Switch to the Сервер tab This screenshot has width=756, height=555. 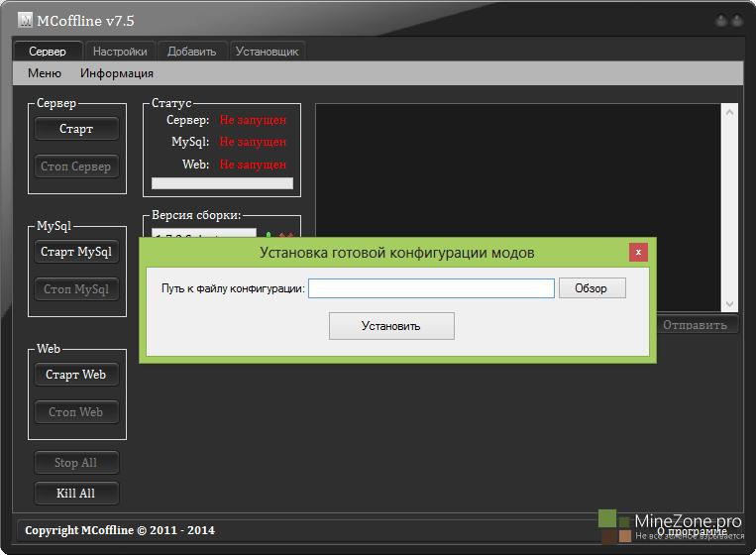click(x=48, y=52)
